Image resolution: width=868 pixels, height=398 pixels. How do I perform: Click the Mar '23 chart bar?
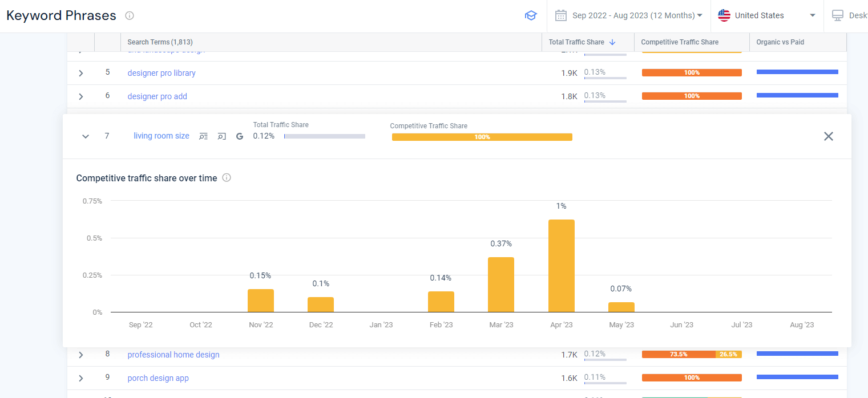pos(501,285)
